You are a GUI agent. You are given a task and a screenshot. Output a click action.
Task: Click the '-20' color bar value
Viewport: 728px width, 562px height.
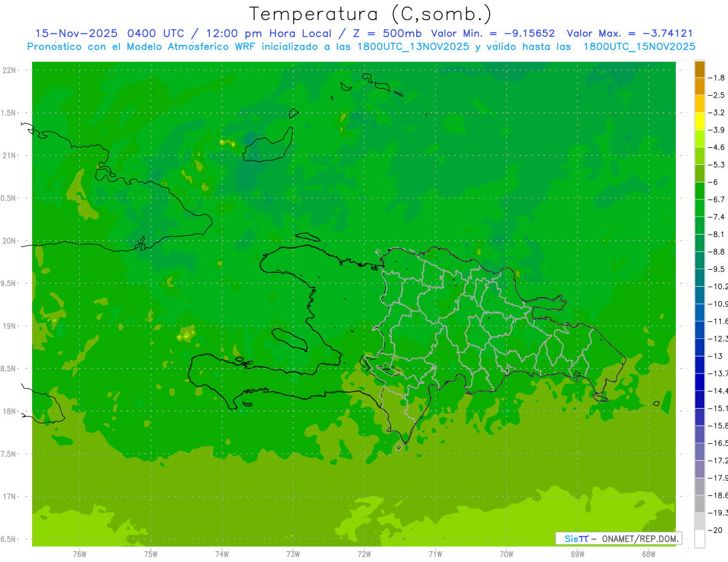click(x=714, y=530)
